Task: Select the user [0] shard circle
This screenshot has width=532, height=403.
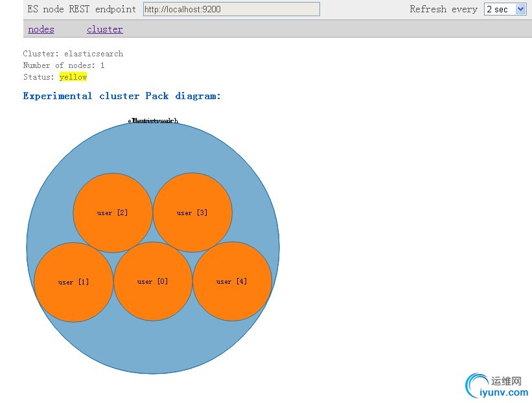Action: 153,281
